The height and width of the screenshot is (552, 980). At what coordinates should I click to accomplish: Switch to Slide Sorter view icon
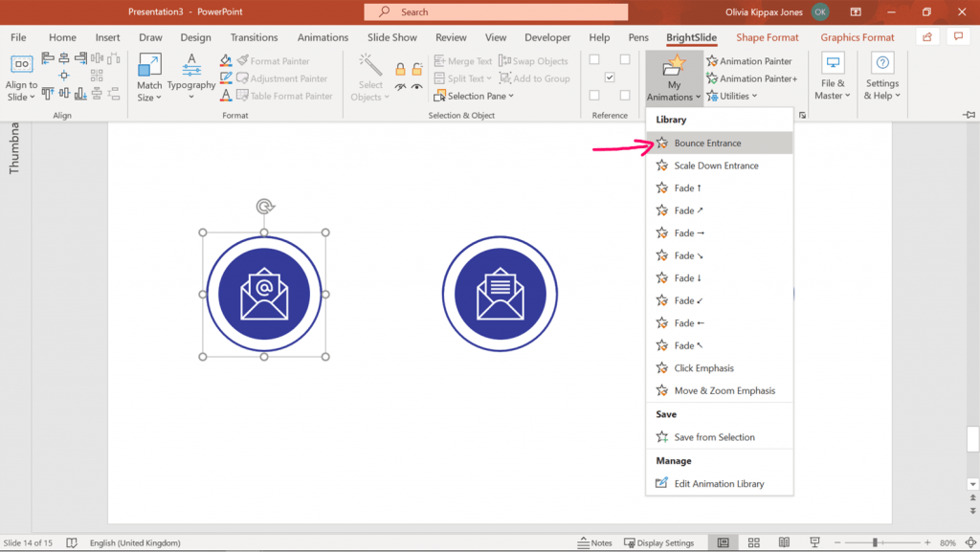pos(754,542)
